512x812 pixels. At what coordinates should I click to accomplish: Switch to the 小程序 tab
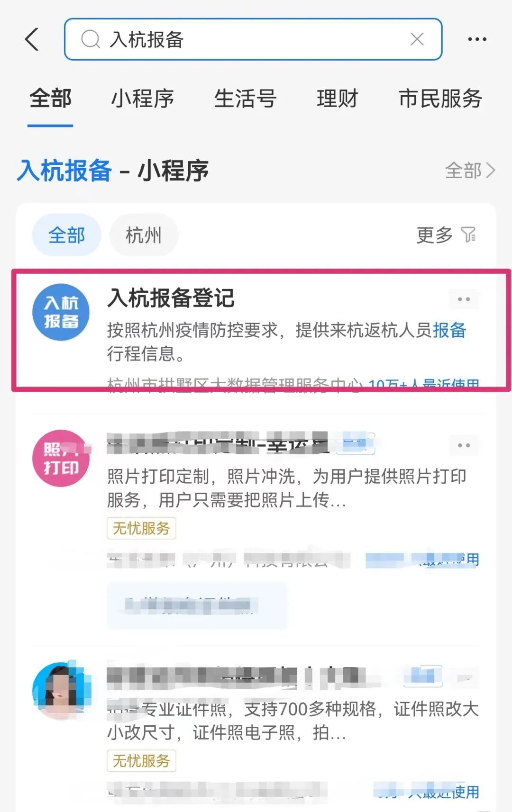[x=143, y=99]
